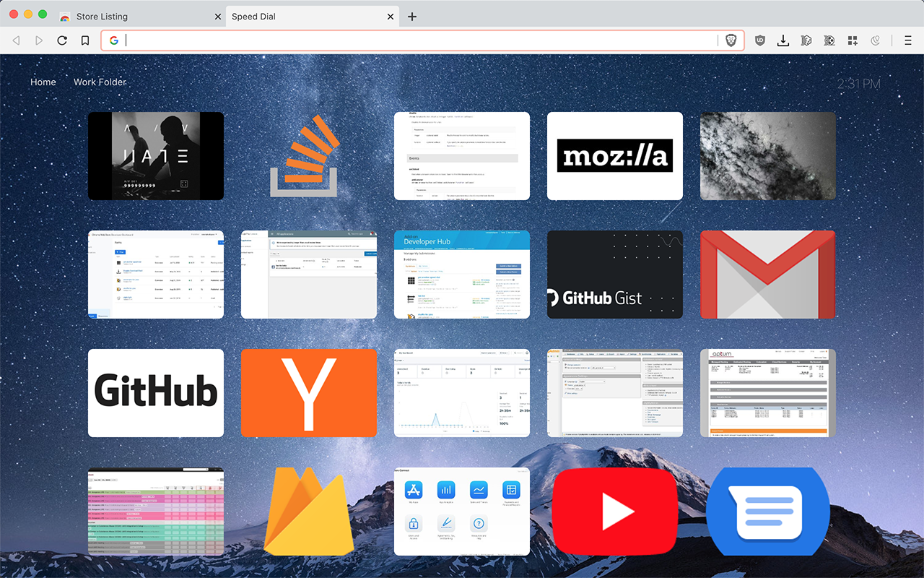Viewport: 924px width, 578px height.
Task: Close the Speed Dial tab
Action: tap(391, 17)
